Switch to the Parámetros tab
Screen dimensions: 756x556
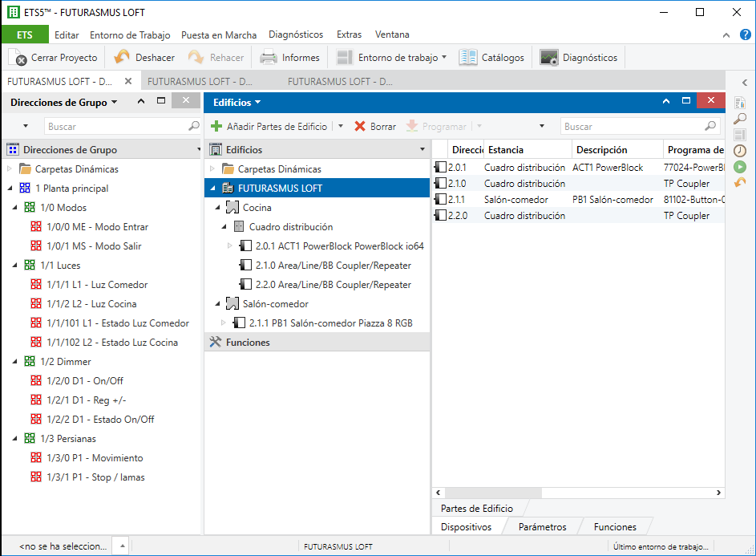542,527
